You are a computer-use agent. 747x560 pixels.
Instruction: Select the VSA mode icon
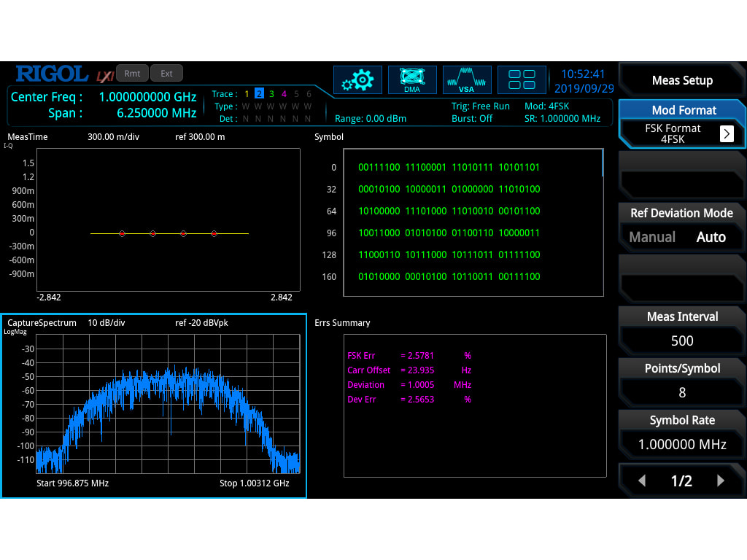467,80
